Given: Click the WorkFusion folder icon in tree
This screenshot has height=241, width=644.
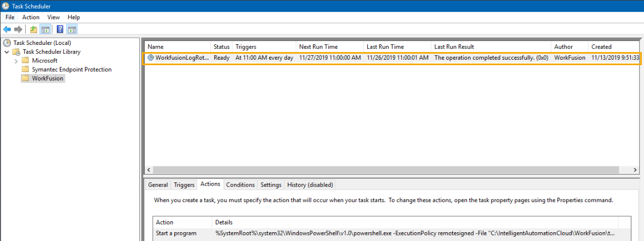Looking at the screenshot, I should (25, 78).
